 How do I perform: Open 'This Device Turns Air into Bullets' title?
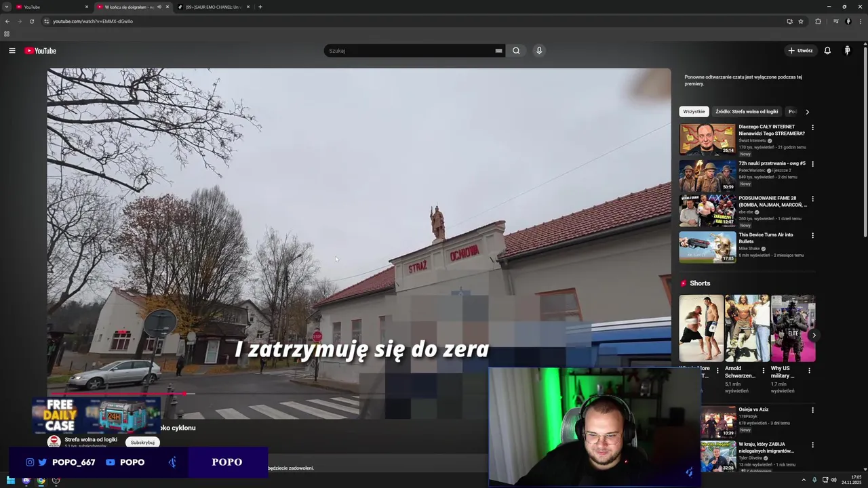click(766, 238)
